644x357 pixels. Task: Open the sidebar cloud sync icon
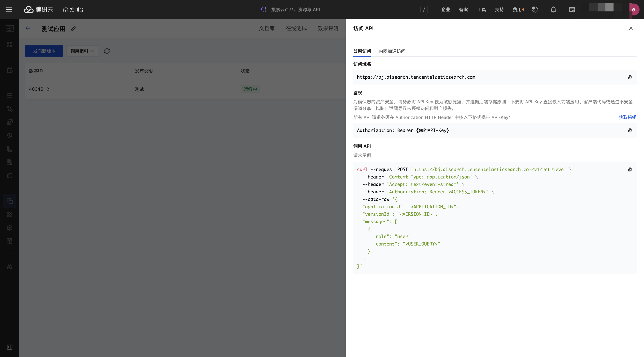[10, 136]
